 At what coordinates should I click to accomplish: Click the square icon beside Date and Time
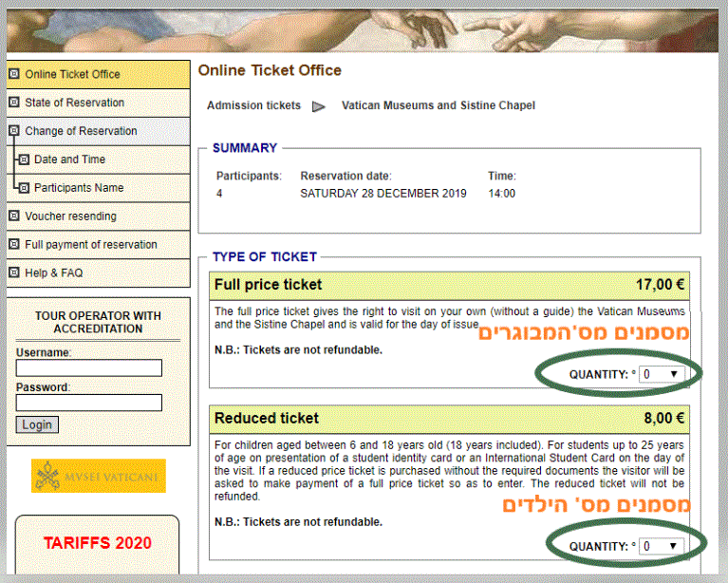tap(24, 160)
